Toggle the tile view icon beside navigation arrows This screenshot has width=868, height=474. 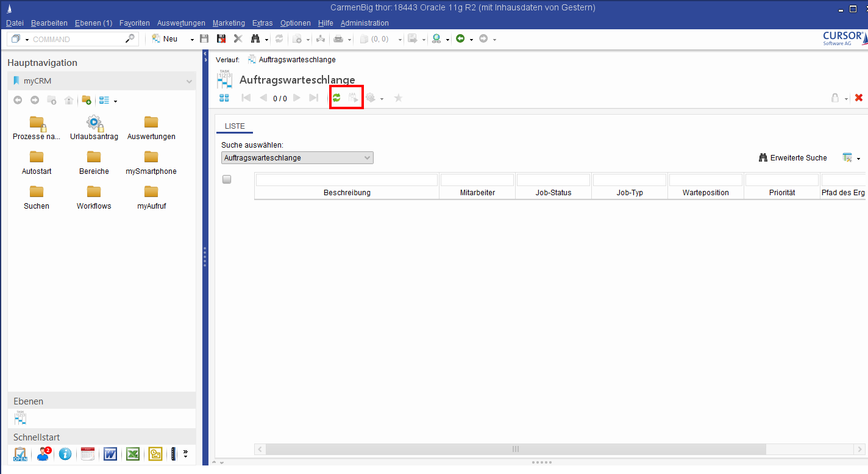(224, 98)
